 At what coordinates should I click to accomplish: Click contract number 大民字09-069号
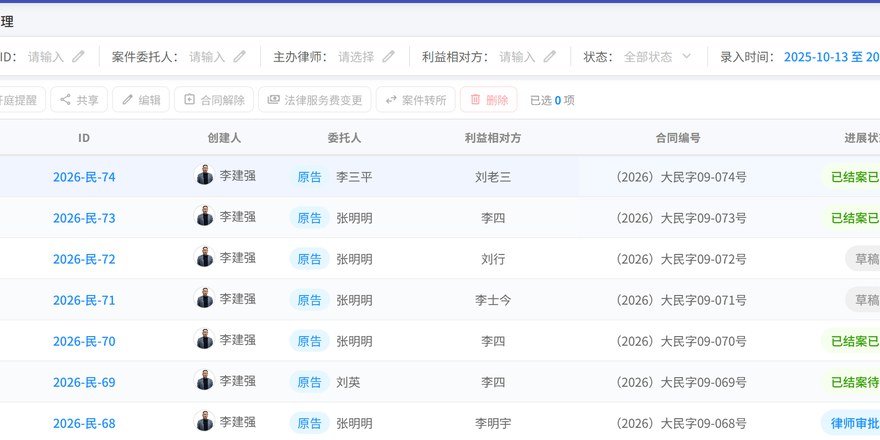click(x=681, y=382)
